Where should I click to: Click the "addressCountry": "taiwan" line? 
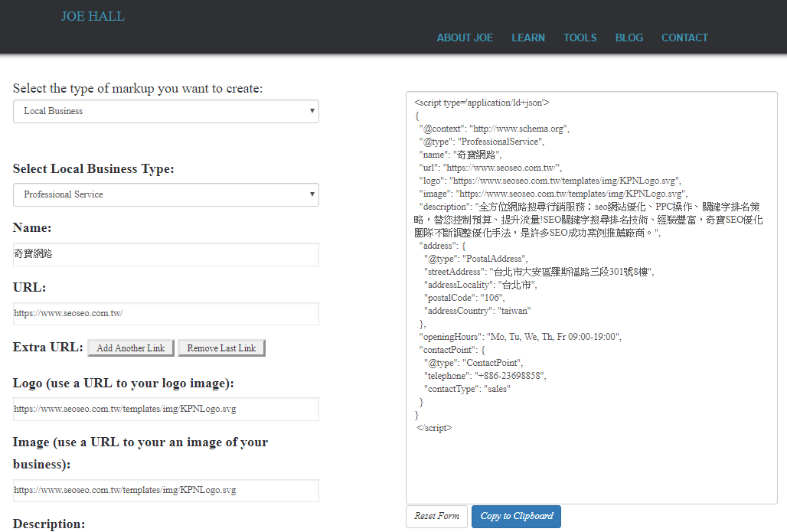pos(477,311)
